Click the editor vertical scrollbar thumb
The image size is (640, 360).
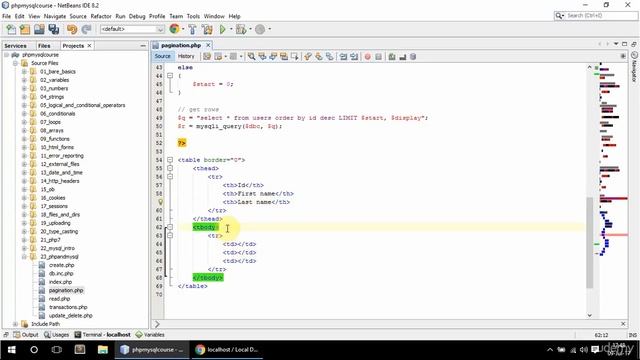pyautogui.click(x=589, y=243)
